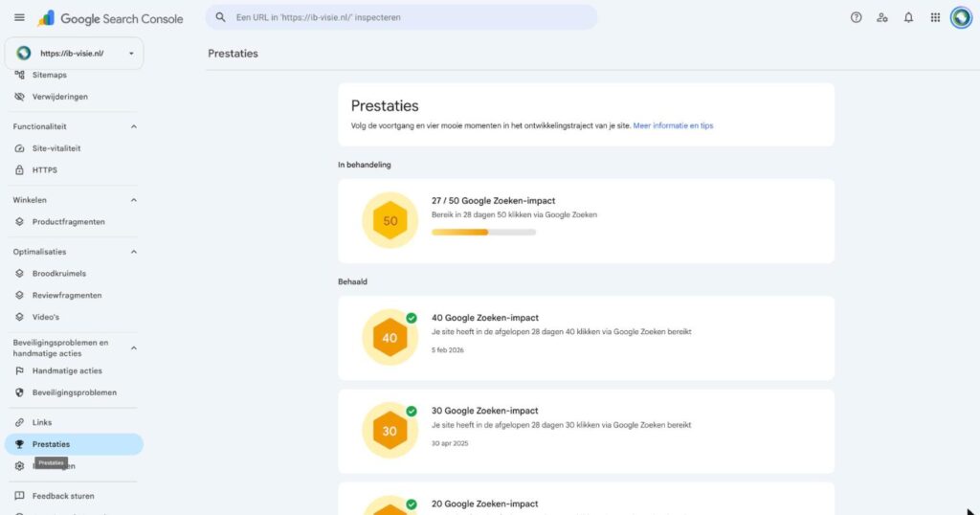Click the 30 hexagon achievement badge
This screenshot has width=980, height=515.
pos(390,431)
